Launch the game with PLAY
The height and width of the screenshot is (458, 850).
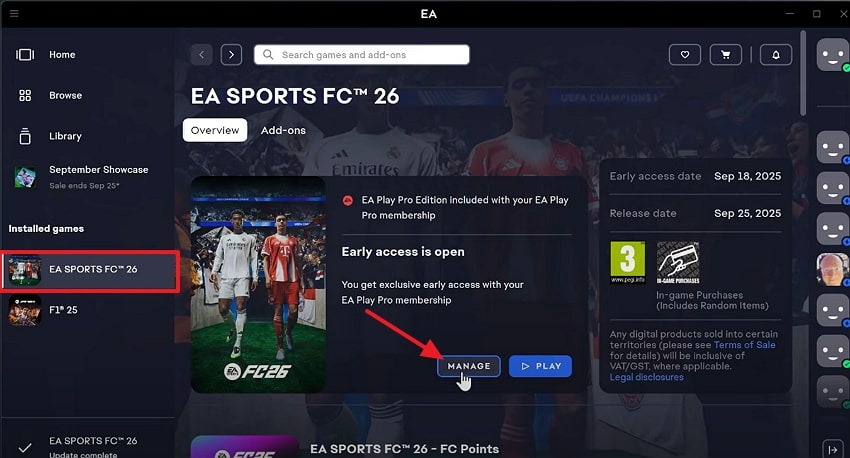[x=540, y=366]
